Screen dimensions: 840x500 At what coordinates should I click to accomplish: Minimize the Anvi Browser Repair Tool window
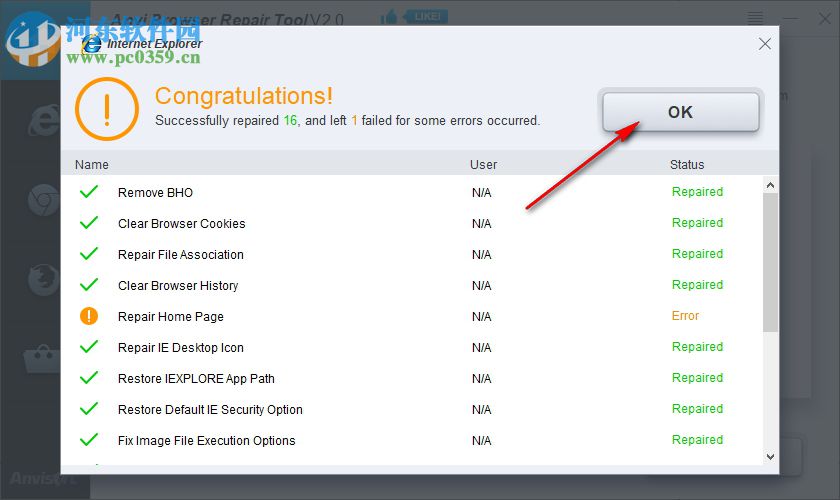790,19
